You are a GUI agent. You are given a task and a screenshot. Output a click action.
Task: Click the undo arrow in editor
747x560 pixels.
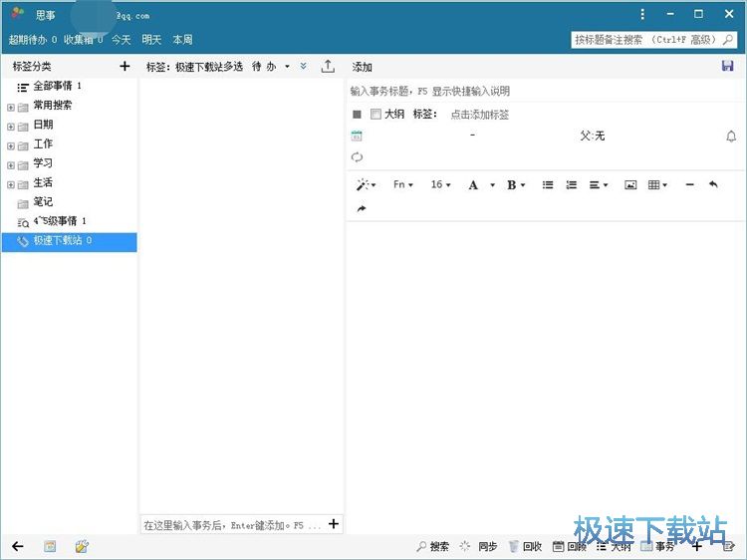click(x=713, y=185)
